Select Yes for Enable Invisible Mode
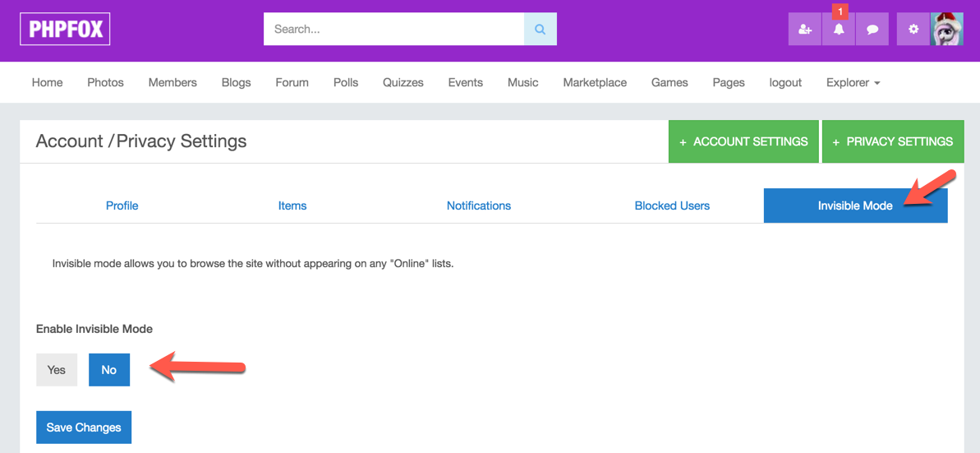 pyautogui.click(x=57, y=370)
